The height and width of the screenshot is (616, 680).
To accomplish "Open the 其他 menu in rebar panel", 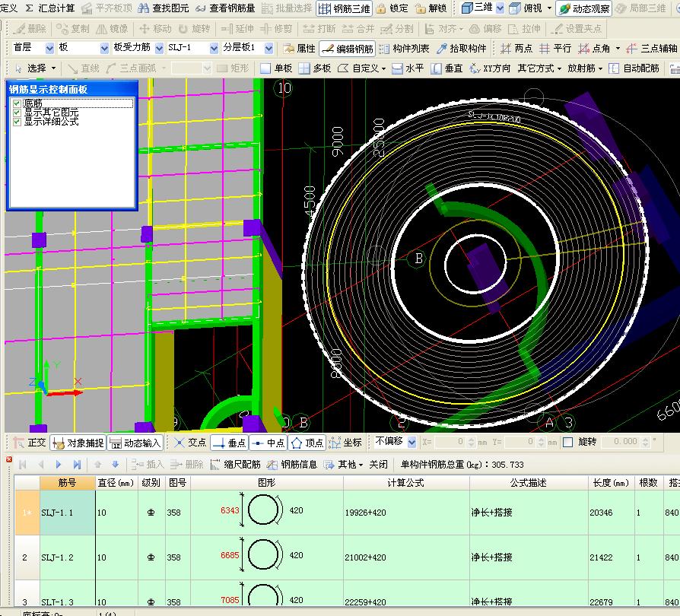I will pyautogui.click(x=343, y=464).
